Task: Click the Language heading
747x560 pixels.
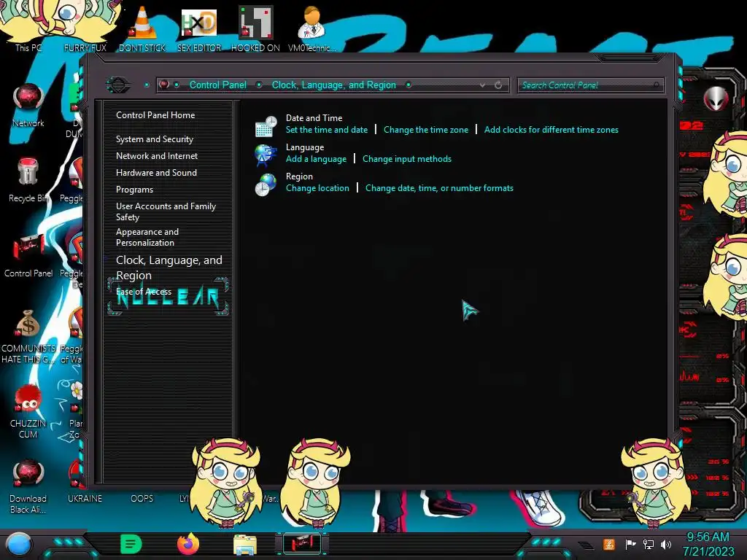Action: [305, 147]
